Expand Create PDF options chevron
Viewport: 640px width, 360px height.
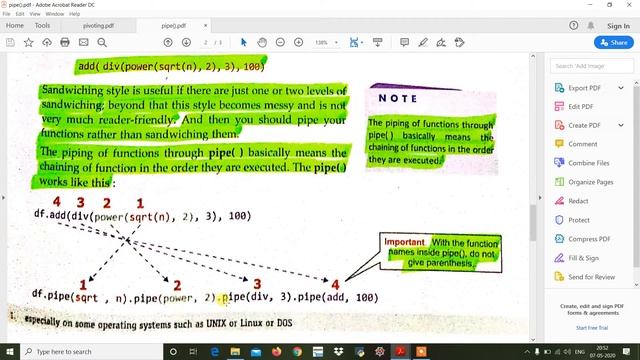(621, 125)
